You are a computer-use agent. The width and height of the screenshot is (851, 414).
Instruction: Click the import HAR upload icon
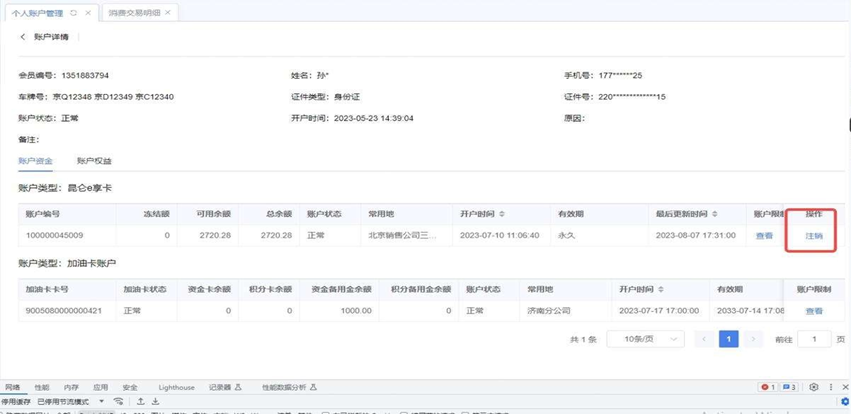141,401
